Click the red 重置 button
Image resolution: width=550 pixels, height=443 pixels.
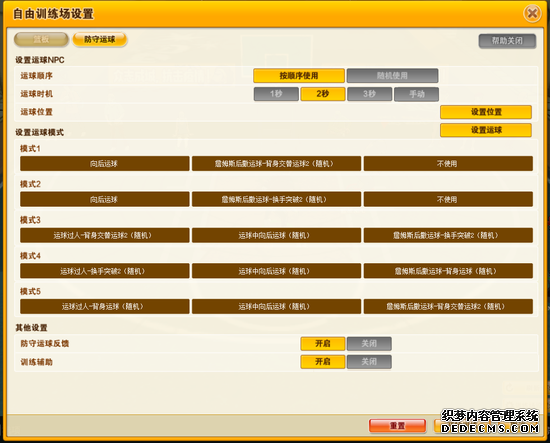(397, 426)
